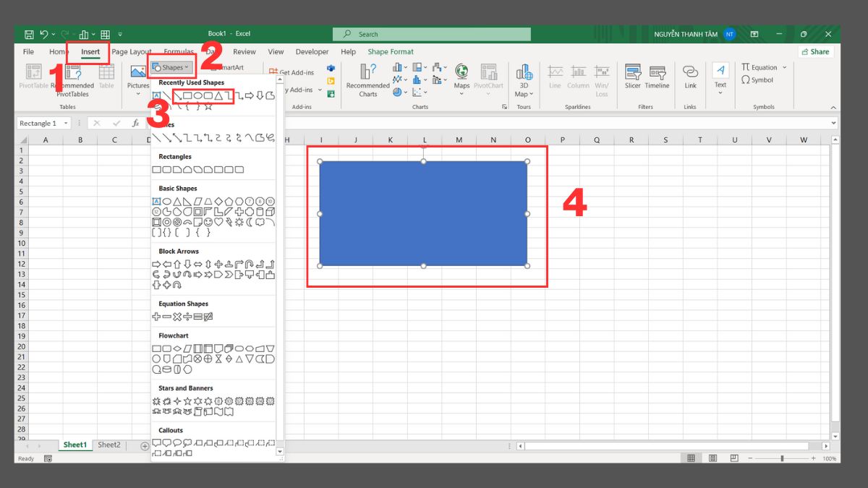Image resolution: width=868 pixels, height=488 pixels.
Task: Open the Developer ribbon tab
Action: (312, 51)
